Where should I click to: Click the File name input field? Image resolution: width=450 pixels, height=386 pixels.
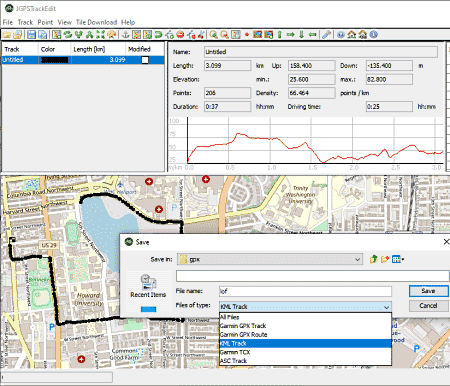[305, 291]
